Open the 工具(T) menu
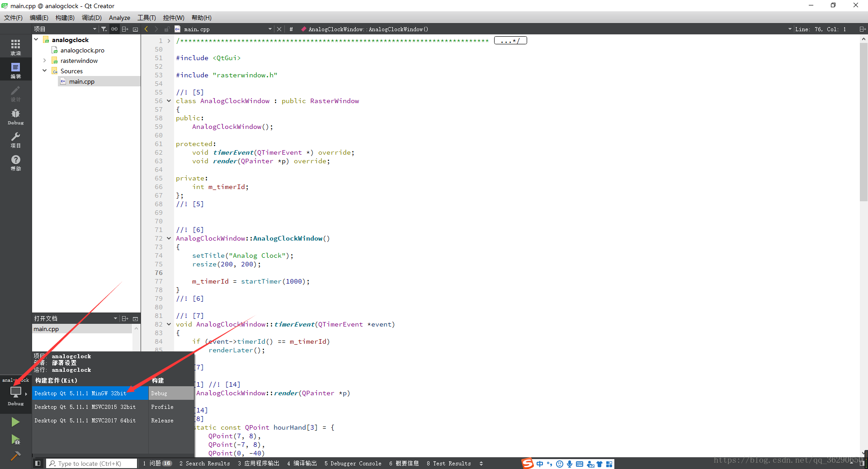This screenshot has width=868, height=469. (146, 18)
